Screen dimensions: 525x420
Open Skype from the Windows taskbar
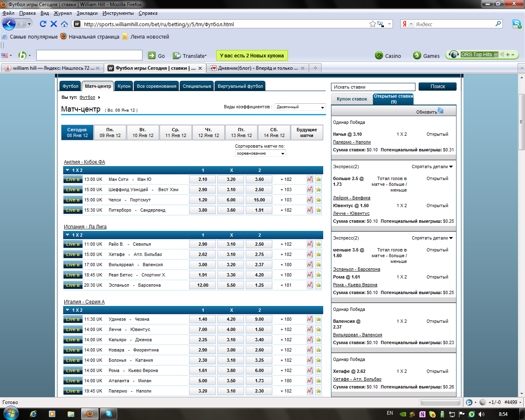(109, 414)
